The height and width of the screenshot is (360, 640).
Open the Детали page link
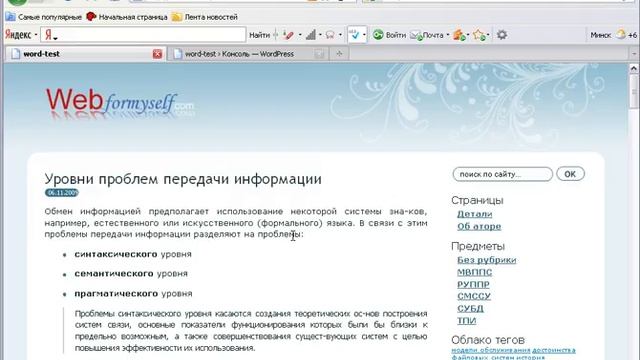click(x=475, y=214)
